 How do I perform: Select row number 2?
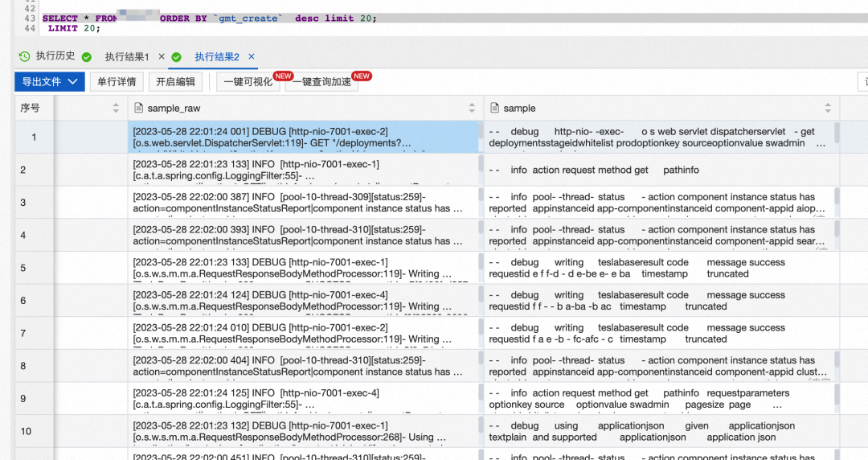[35, 170]
